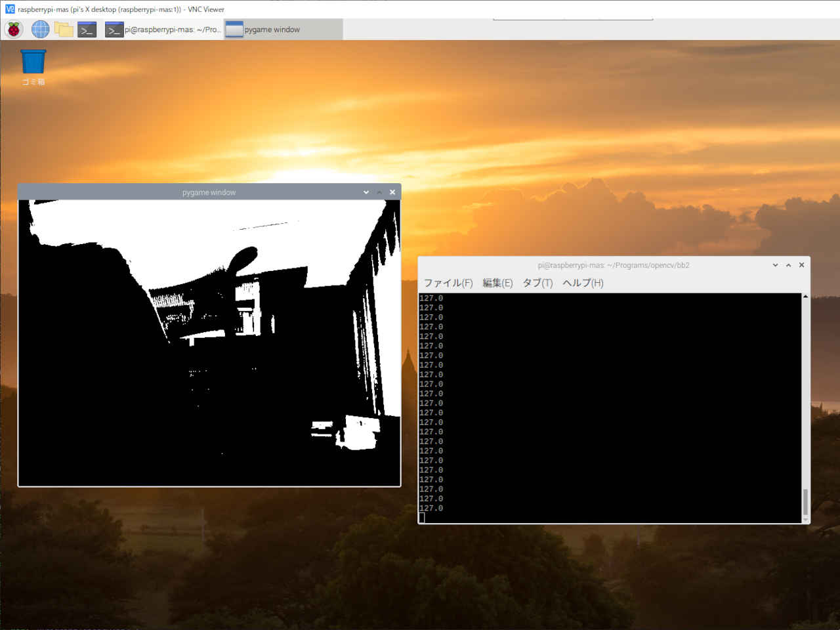Screen dimensions: 840x630
Task: Click the terminal scrollbar up arrow
Action: [805, 297]
